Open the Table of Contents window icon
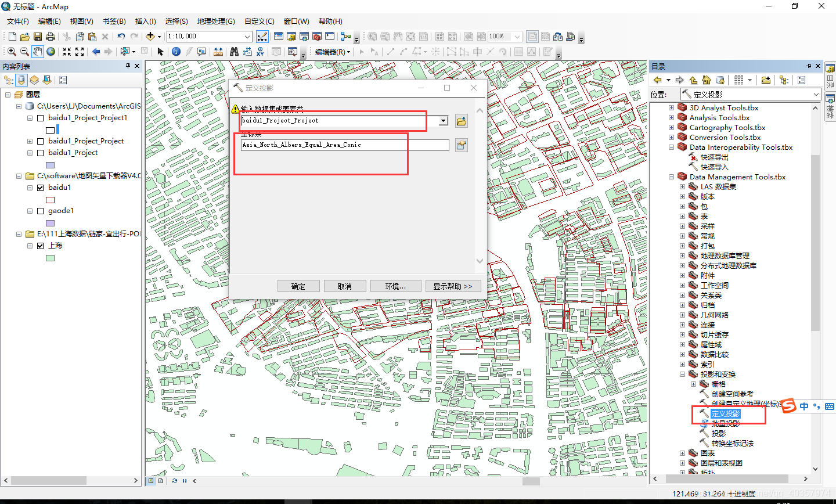Viewport: 836px width, 504px height. click(x=279, y=37)
